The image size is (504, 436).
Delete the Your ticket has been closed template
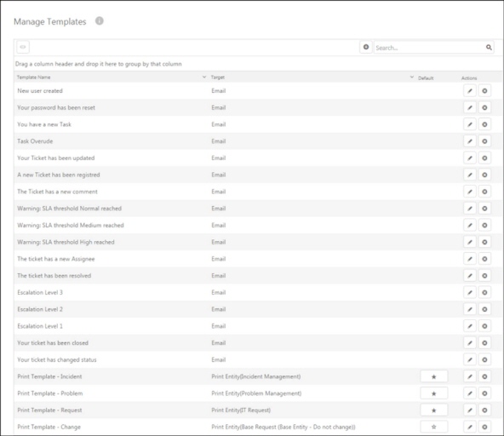click(484, 343)
